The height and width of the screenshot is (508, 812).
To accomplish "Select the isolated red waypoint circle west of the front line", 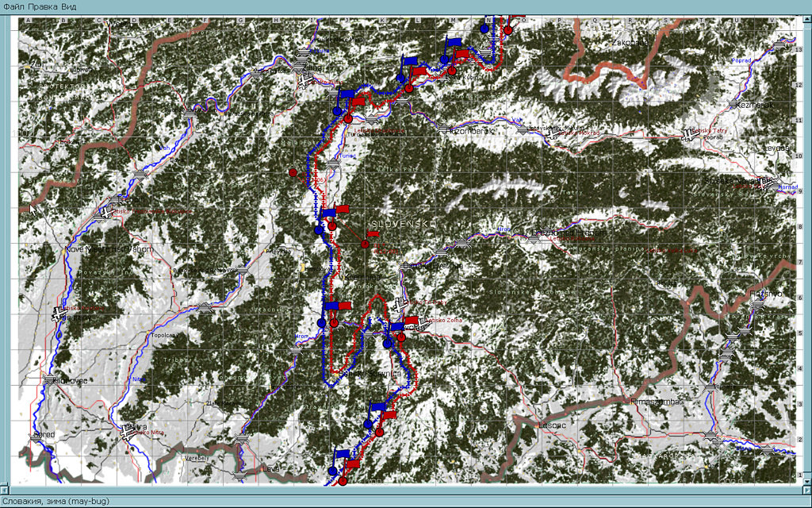I will (293, 172).
